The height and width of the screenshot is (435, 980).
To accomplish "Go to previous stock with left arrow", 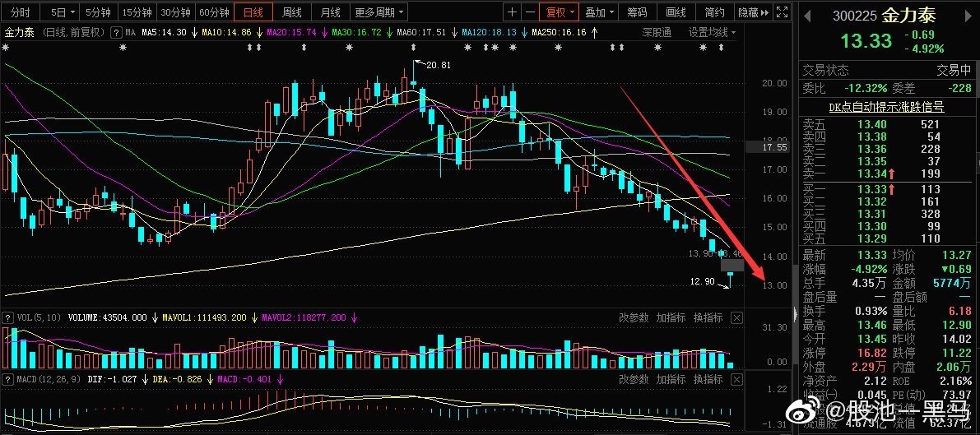I will tap(808, 16).
